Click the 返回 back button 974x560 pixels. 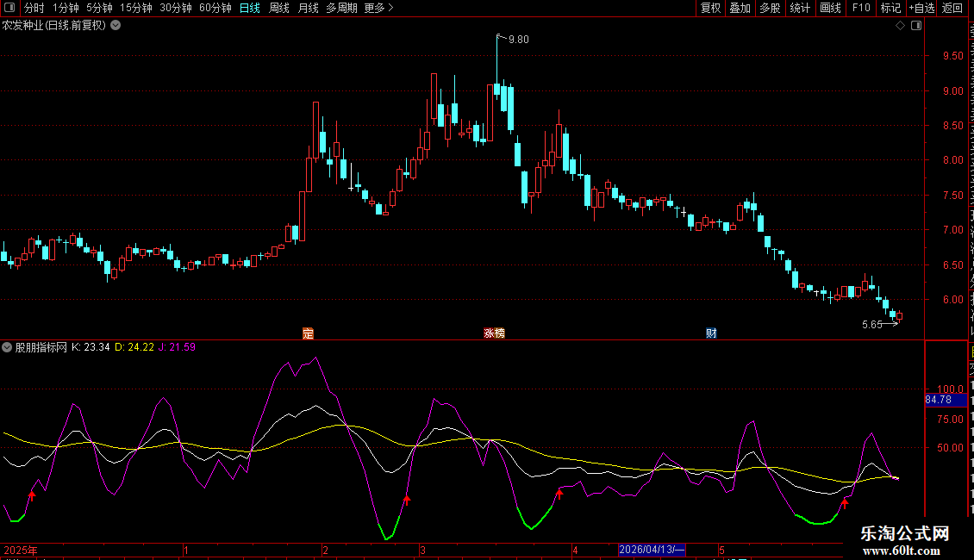952,8
